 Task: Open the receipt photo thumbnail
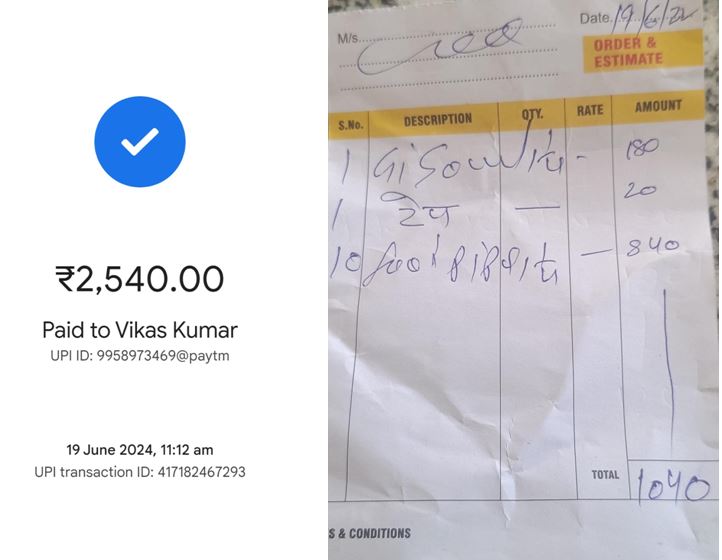click(x=524, y=280)
